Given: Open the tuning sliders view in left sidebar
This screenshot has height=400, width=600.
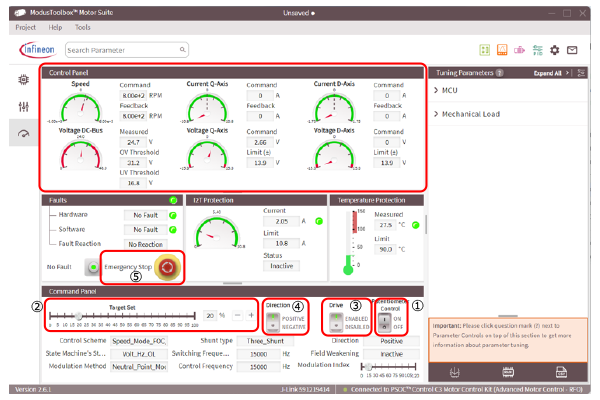Looking at the screenshot, I should [x=23, y=106].
